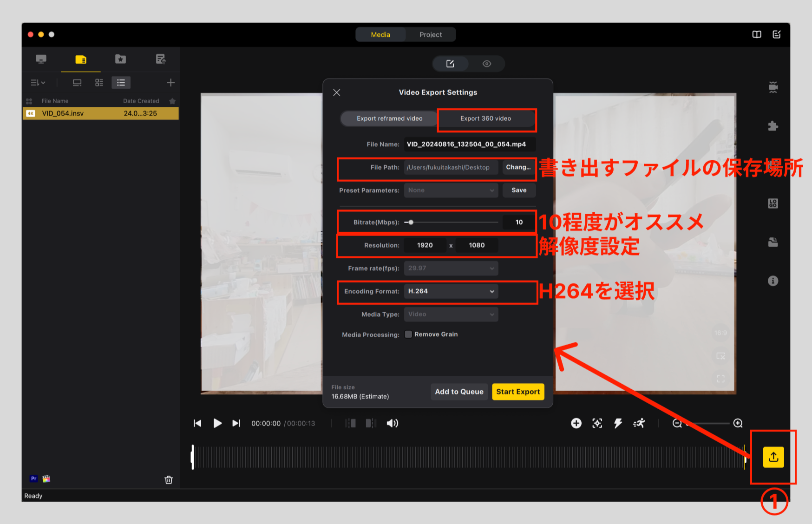This screenshot has width=812, height=524.
Task: Open the logo settings panel icon
Action: tap(773, 203)
